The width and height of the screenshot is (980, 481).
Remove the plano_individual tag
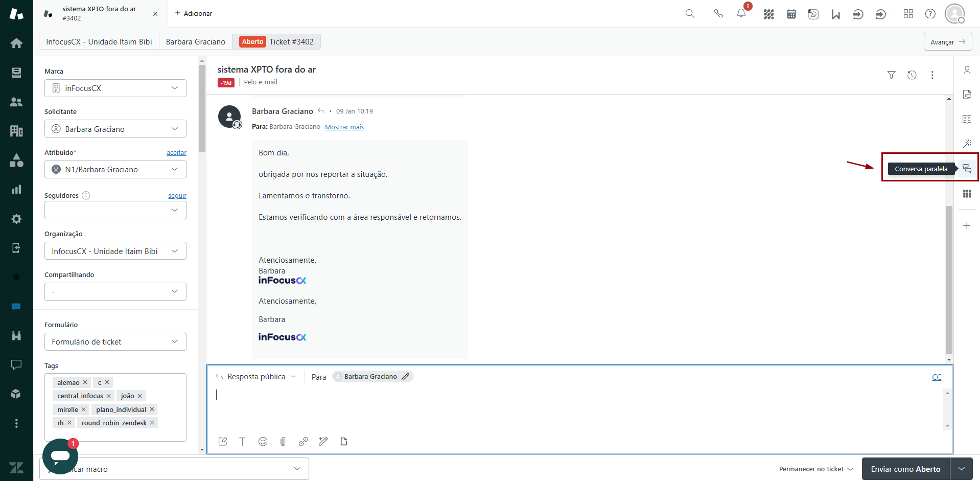tap(152, 409)
